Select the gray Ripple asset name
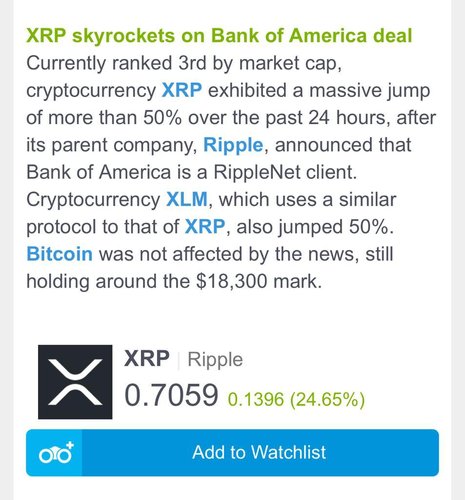This screenshot has width=465, height=500. (x=215, y=360)
